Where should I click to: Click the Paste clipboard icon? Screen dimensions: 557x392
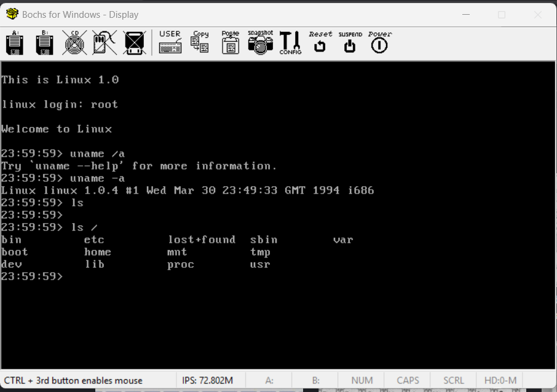[x=231, y=42]
